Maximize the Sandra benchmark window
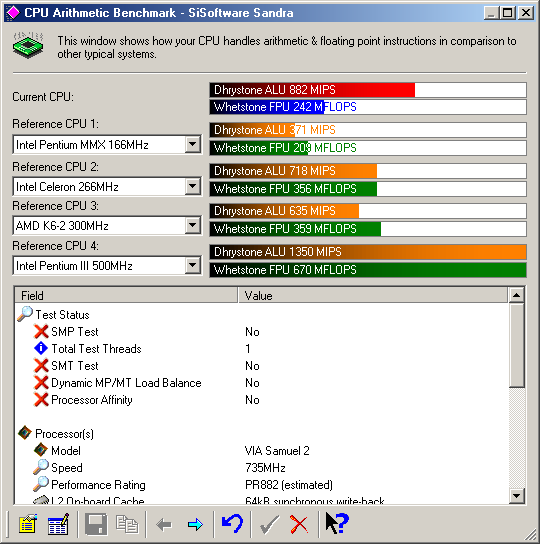This screenshot has height=544, width=540. coord(507,13)
